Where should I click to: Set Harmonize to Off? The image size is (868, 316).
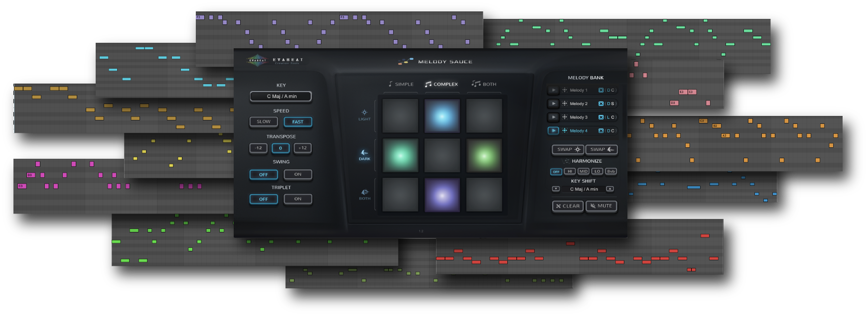click(556, 171)
